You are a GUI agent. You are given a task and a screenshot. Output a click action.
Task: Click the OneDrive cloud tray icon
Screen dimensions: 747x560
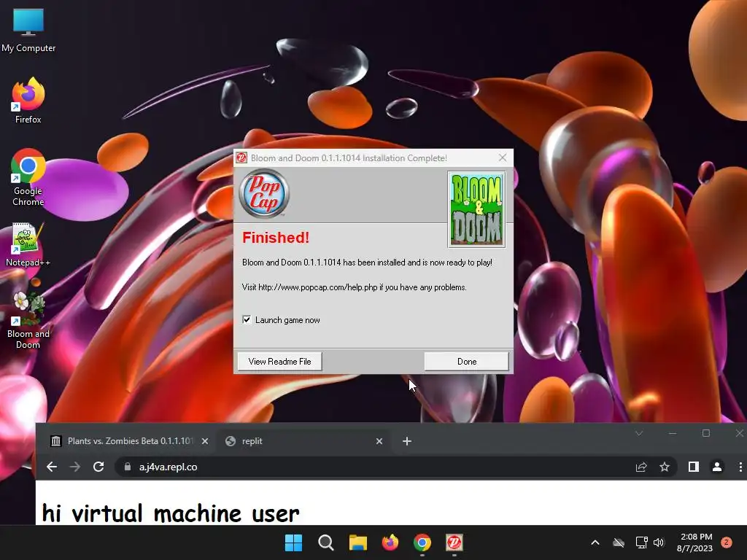click(619, 542)
